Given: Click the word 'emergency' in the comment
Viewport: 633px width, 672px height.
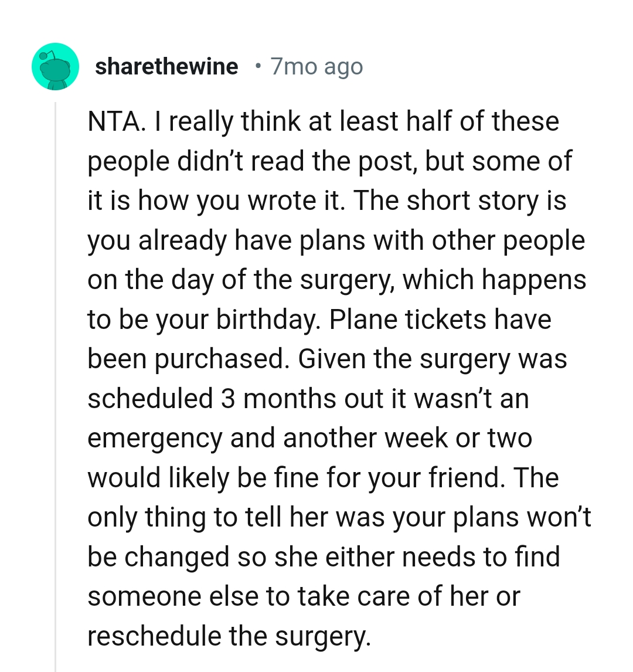Looking at the screenshot, I should pos(155,439).
